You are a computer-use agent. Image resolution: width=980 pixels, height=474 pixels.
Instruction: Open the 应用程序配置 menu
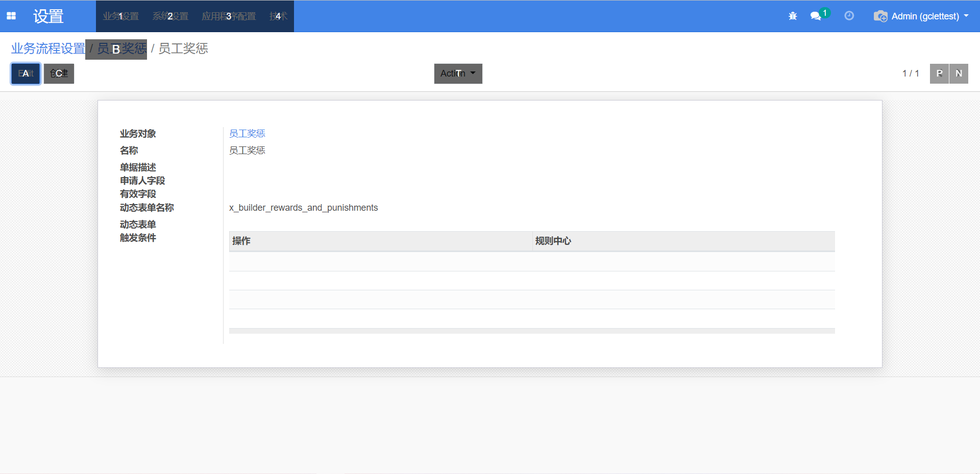tap(229, 16)
